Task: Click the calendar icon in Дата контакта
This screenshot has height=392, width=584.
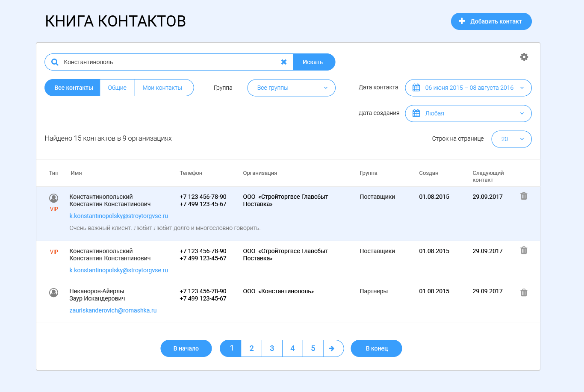Action: (x=416, y=88)
